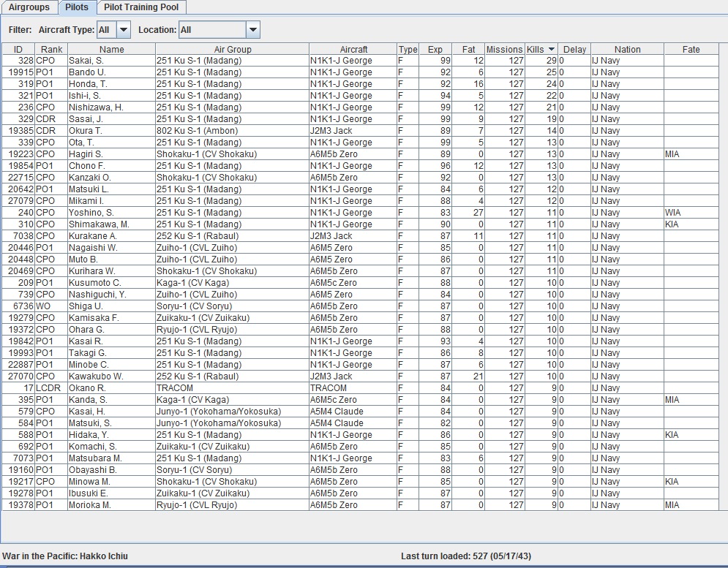The width and height of the screenshot is (728, 568).
Task: Click rank WO in Shiga U. row
Action: 43,306
